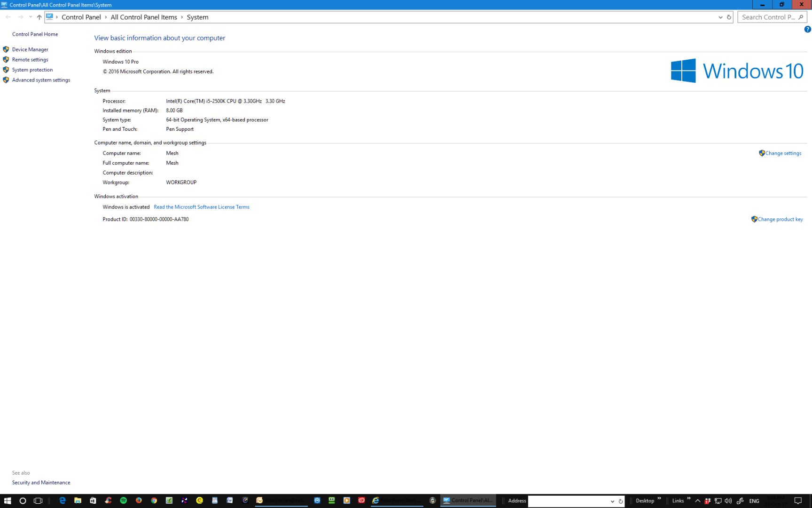Launch Spotify from the taskbar
This screenshot has width=812, height=508.
point(123,500)
